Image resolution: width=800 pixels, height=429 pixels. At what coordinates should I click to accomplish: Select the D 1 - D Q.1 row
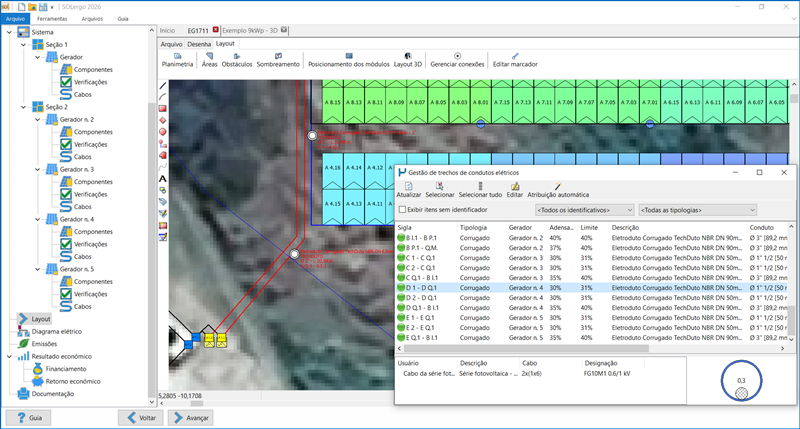(420, 288)
